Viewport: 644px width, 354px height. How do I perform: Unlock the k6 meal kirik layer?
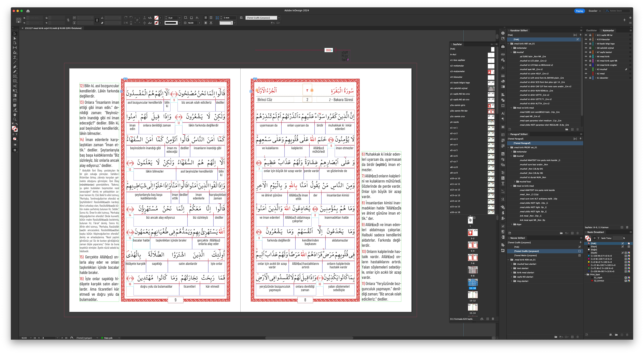pos(590,56)
